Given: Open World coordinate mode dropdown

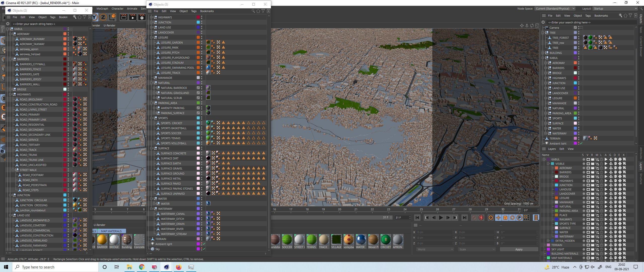Looking at the screenshot, I should [435, 249].
